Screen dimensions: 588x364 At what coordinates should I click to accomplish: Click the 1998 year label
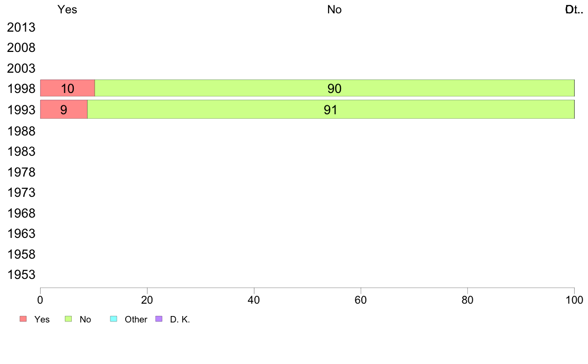(x=21, y=89)
